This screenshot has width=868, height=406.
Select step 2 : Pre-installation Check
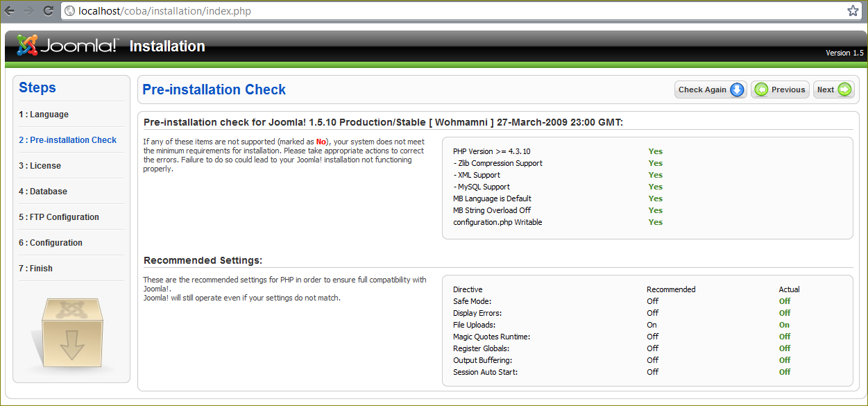click(x=68, y=140)
